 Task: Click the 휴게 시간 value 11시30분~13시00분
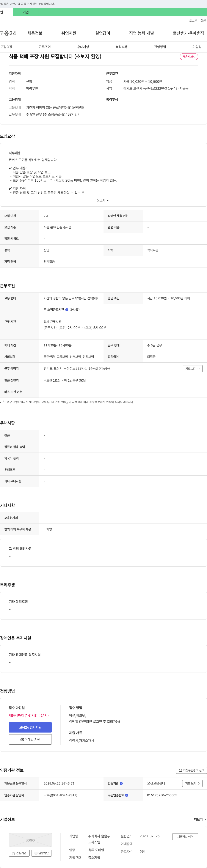coord(58,345)
